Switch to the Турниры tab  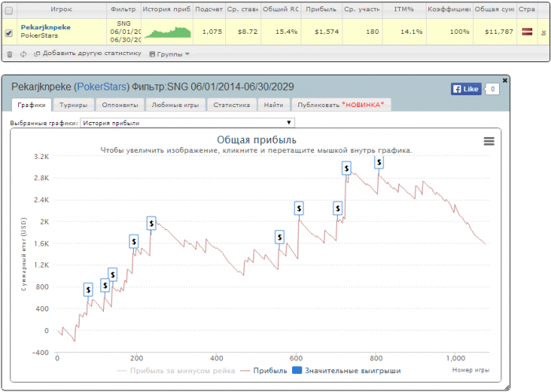tap(73, 105)
